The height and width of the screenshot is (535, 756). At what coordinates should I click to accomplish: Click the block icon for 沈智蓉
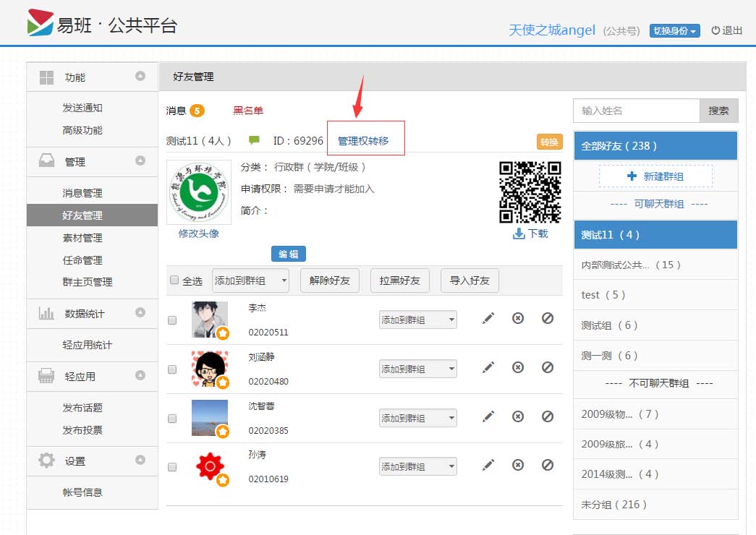pos(548,416)
